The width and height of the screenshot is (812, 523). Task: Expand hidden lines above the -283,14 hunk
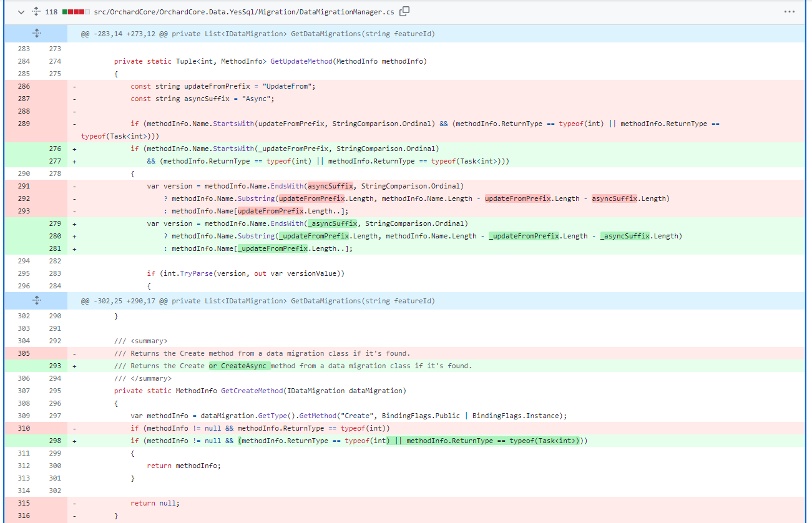tap(36, 34)
